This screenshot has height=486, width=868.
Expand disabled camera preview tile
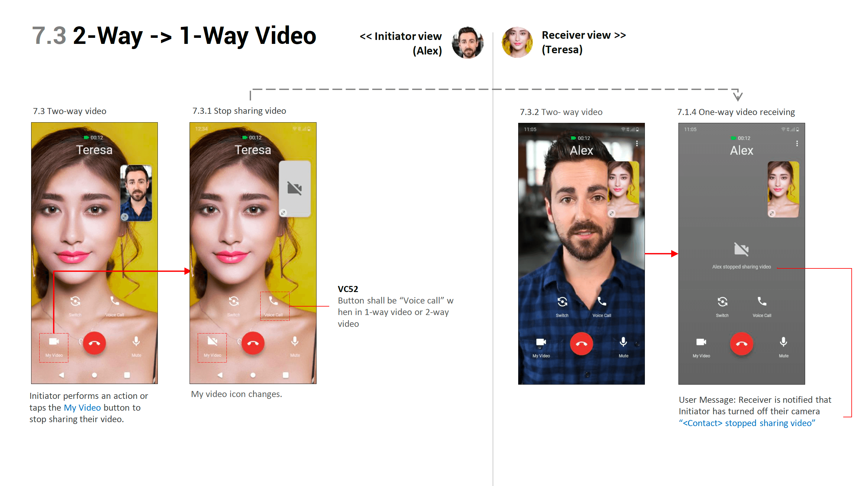click(283, 213)
